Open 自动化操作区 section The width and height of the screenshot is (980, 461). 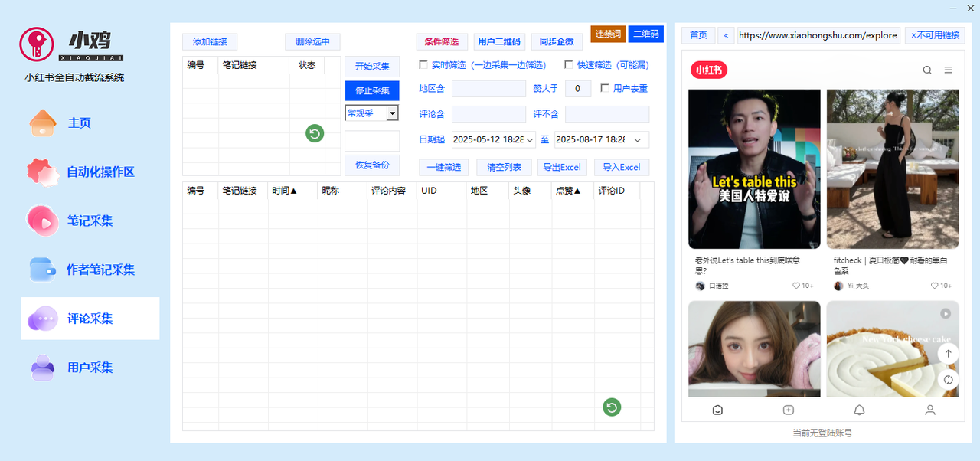click(100, 172)
